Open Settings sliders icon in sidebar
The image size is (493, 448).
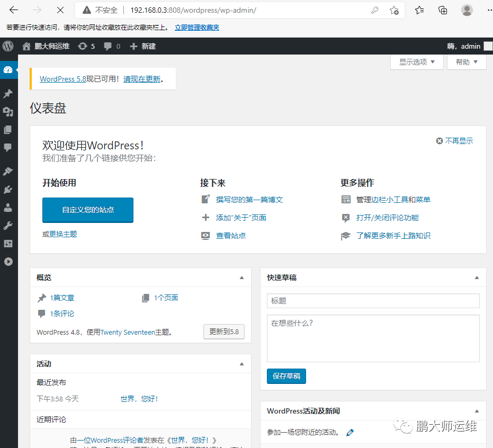[x=8, y=244]
